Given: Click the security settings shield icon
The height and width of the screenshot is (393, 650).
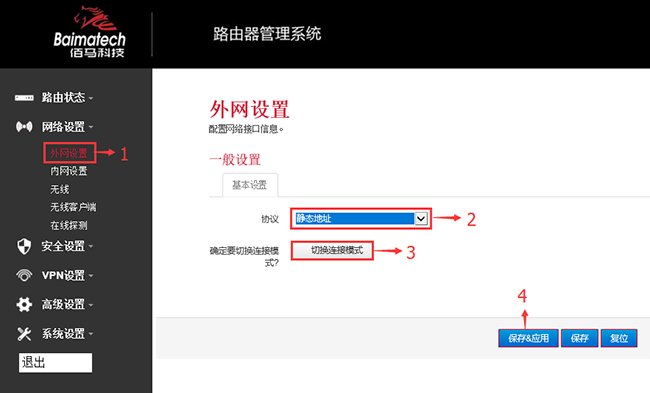Looking at the screenshot, I should point(24,246).
